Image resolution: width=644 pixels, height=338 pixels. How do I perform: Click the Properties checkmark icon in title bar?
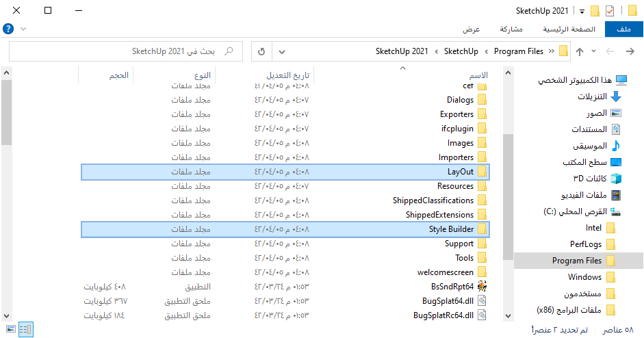tap(610, 11)
